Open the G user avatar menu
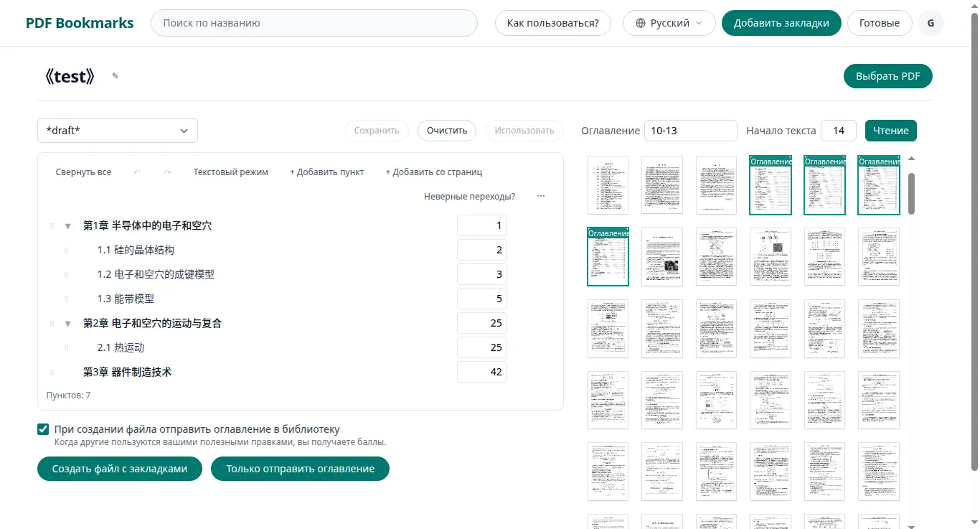Screen dimensions: 980x529 pyautogui.click(x=931, y=23)
